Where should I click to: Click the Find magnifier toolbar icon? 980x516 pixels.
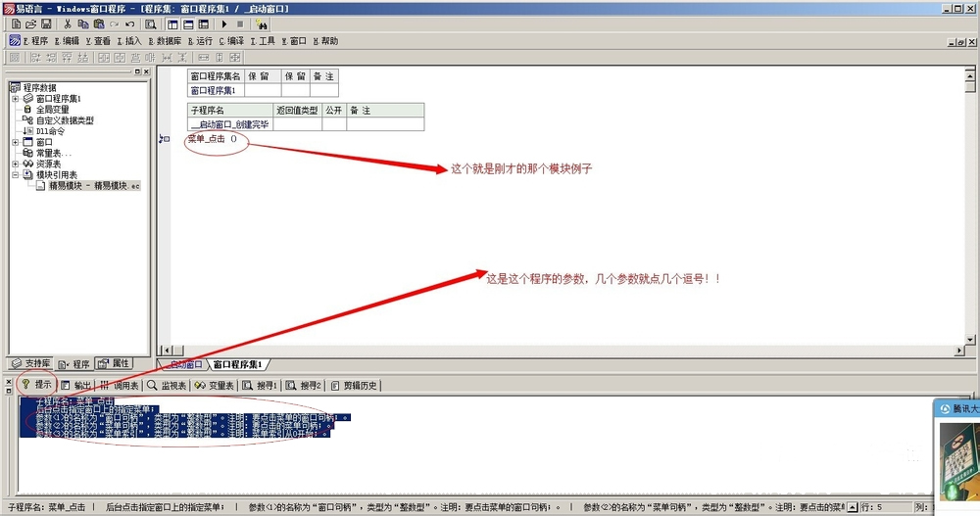pos(151,24)
